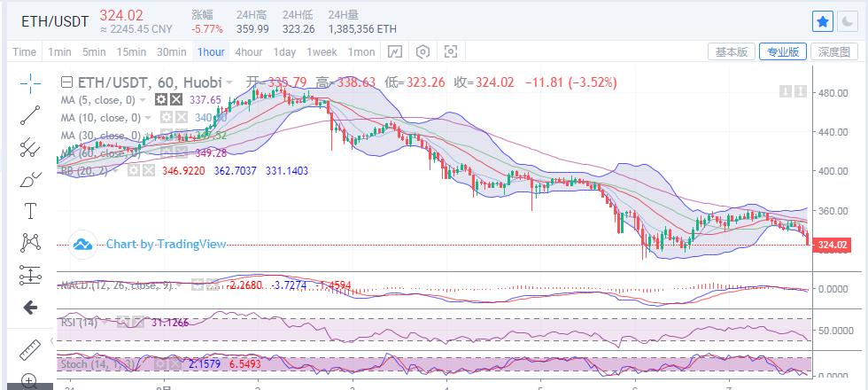
Task: Select the Time interval tab
Action: (x=25, y=52)
